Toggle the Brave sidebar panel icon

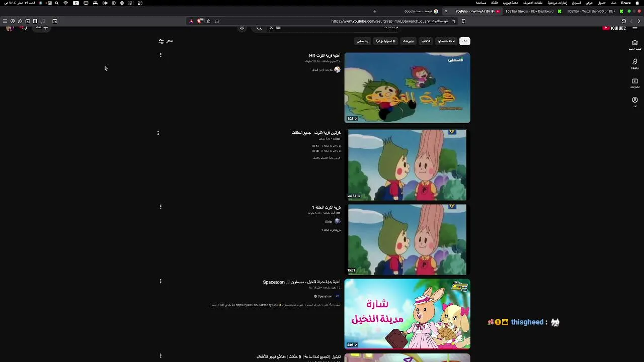(35, 21)
